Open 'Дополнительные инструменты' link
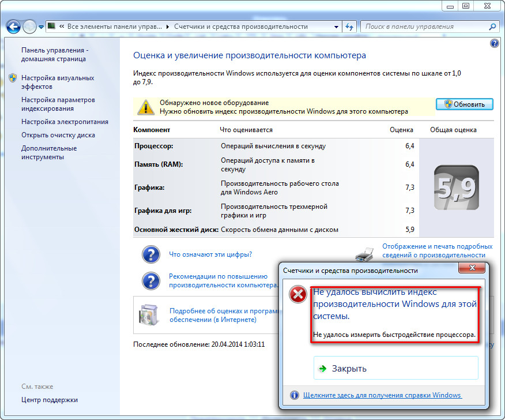The width and height of the screenshot is (505, 420). [49, 153]
